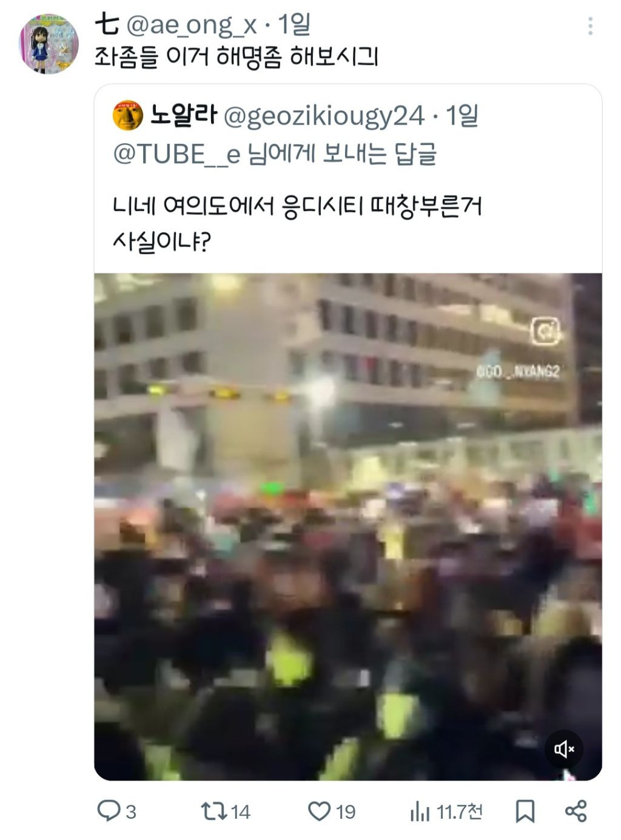Image resolution: width=621 pixels, height=840 pixels.
Task: Open the share icon
Action: [x=576, y=811]
